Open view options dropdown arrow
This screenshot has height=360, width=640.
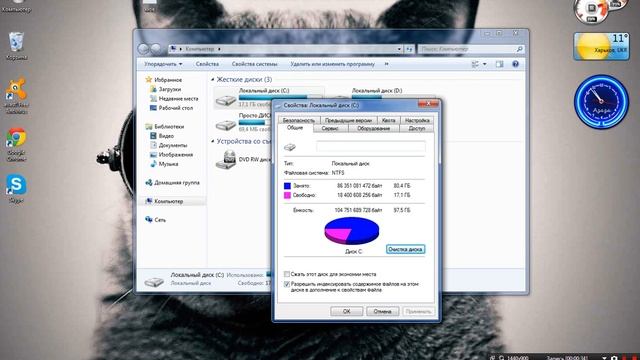(x=484, y=64)
